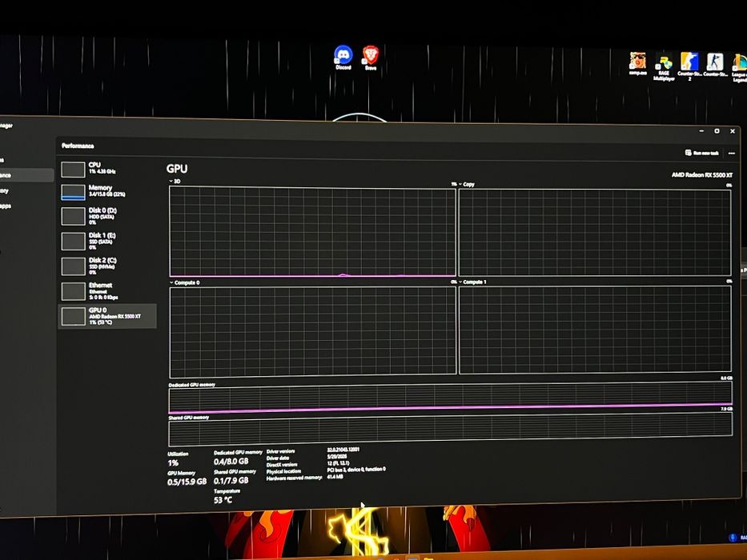Click the Performance page title
This screenshot has width=747, height=560.
78,146
